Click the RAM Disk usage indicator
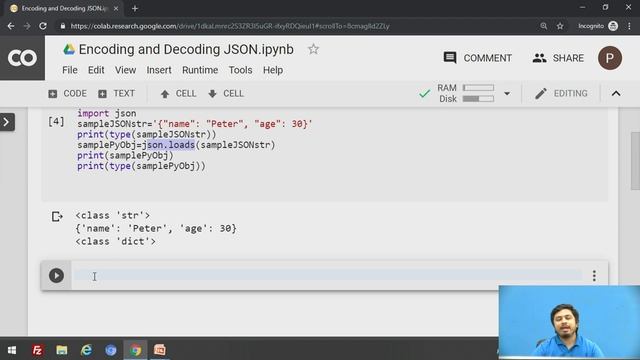The width and height of the screenshot is (640, 360). 466,93
